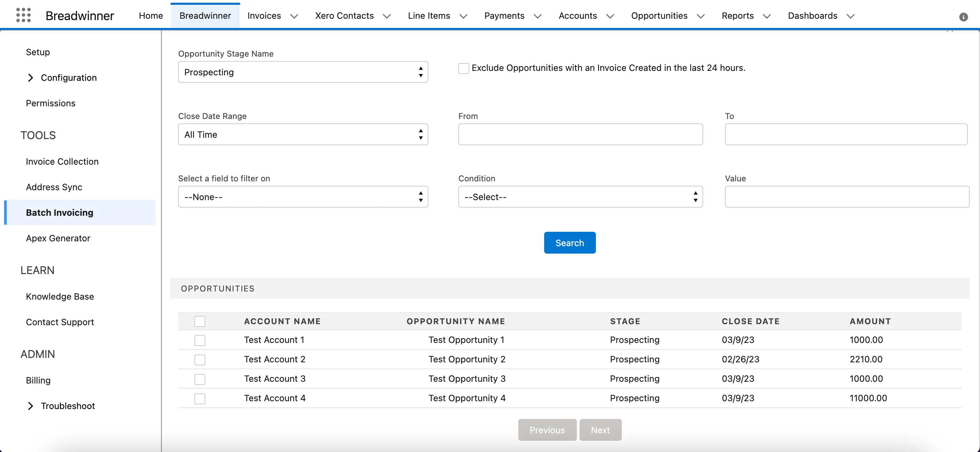Select the Test Account 4 row checkbox
Screen dimensions: 980x452
[200, 398]
